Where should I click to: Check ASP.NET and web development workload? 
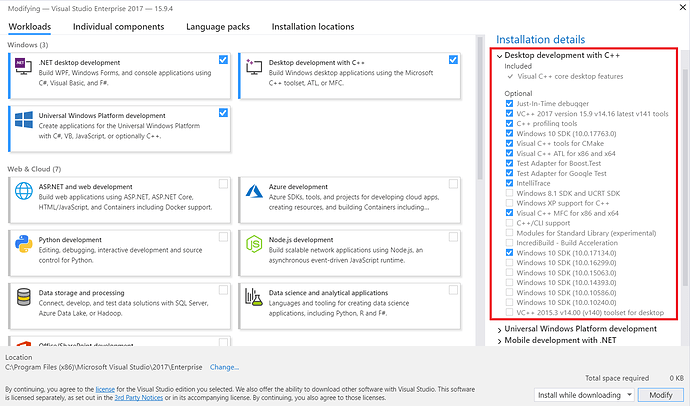coord(223,184)
